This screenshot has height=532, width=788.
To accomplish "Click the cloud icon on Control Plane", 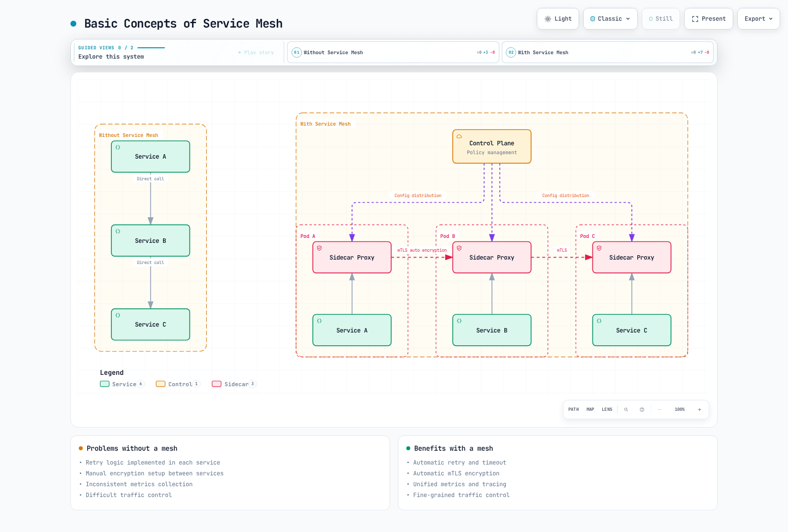I will [460, 136].
